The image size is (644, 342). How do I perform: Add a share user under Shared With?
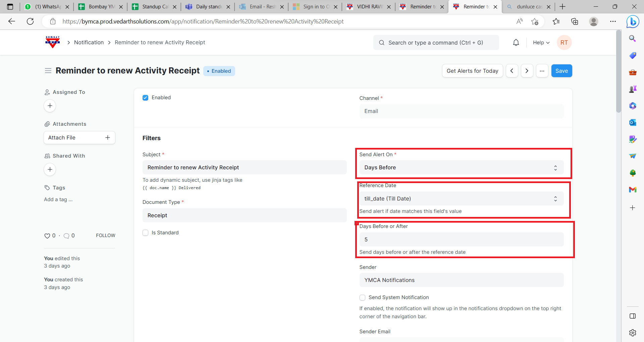pos(50,170)
